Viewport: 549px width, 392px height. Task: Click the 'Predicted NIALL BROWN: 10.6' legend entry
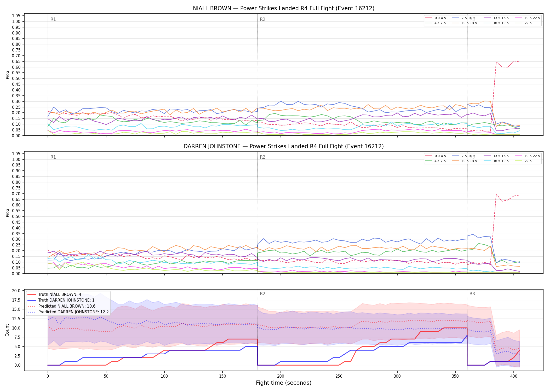[x=61, y=306]
